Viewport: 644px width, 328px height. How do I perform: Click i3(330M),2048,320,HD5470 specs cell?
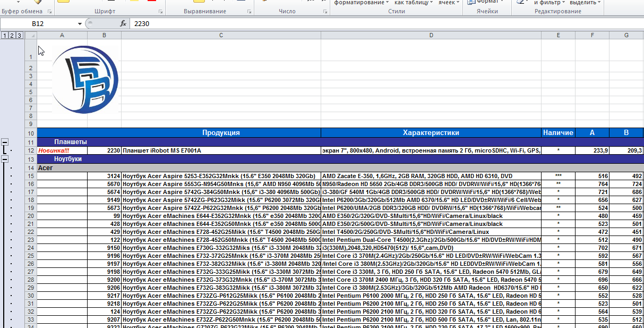(431, 248)
